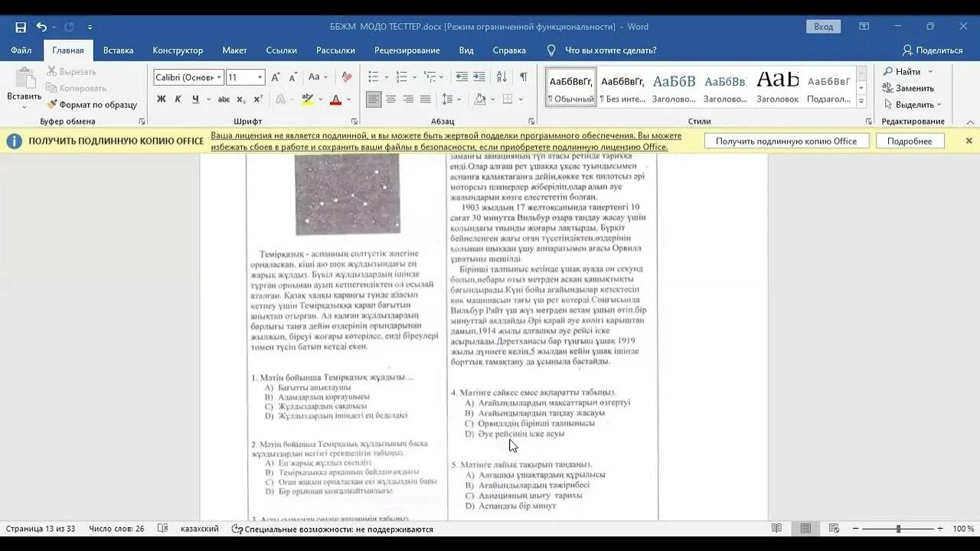Open multilevel list options
Viewport: 980px width, 551px height.
pos(430,77)
